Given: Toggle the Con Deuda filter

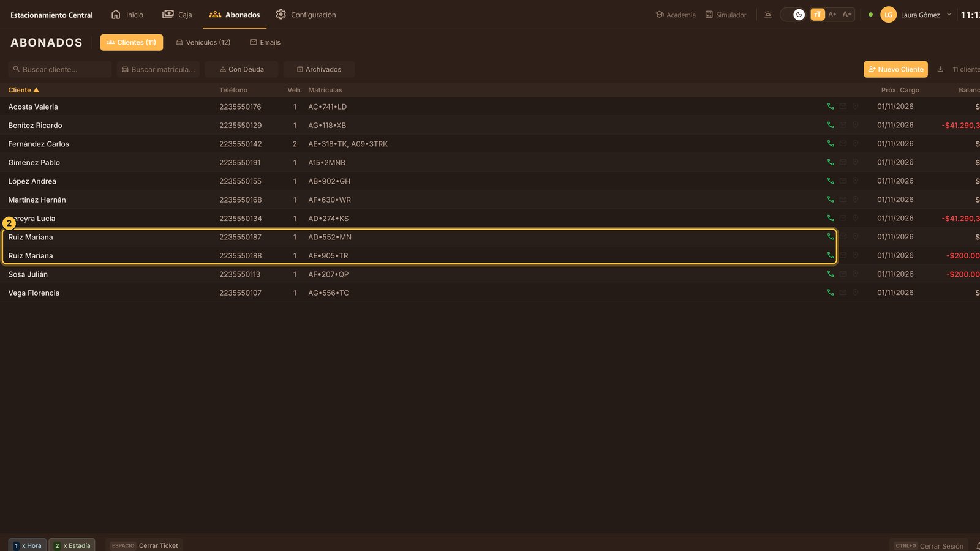Looking at the screenshot, I should 242,69.
